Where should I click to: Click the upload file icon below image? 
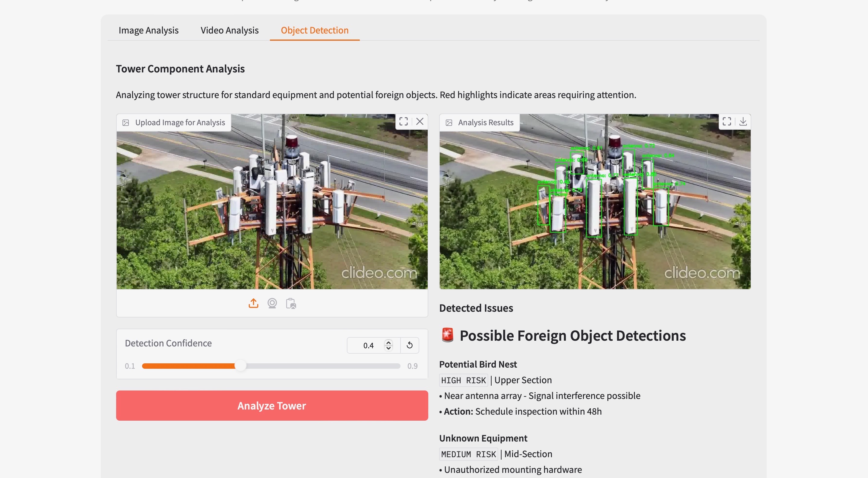(x=253, y=303)
